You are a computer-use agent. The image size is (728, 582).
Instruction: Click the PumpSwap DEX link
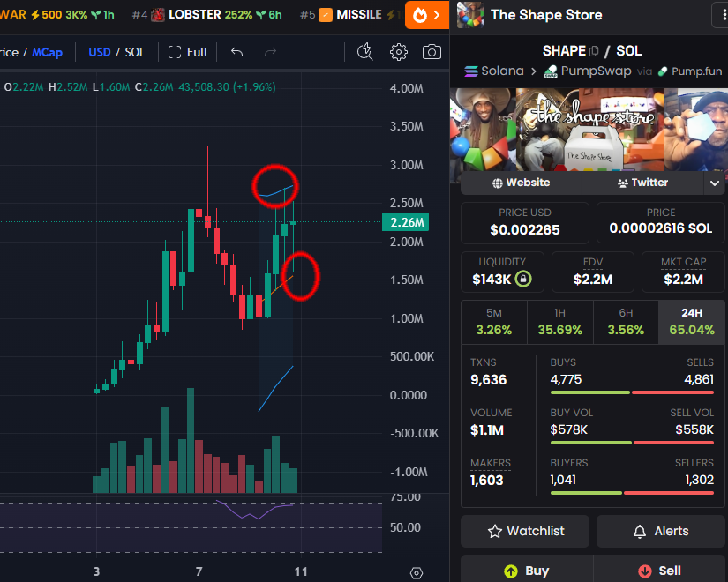588,71
